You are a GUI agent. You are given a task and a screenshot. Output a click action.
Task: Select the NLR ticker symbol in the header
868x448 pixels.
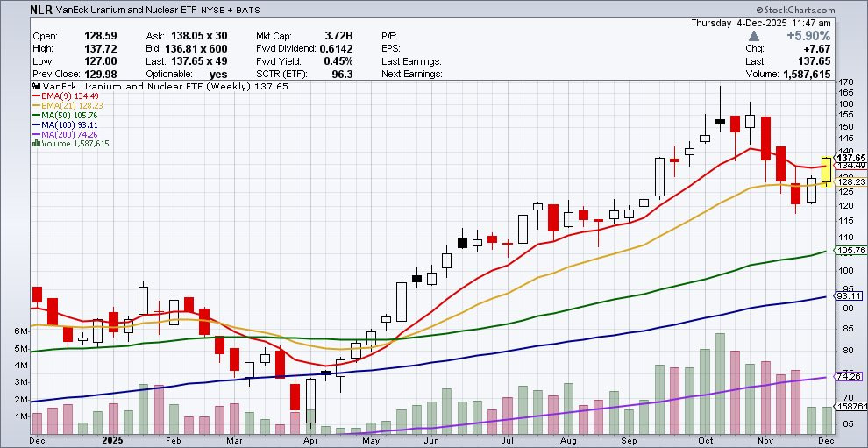click(x=42, y=10)
